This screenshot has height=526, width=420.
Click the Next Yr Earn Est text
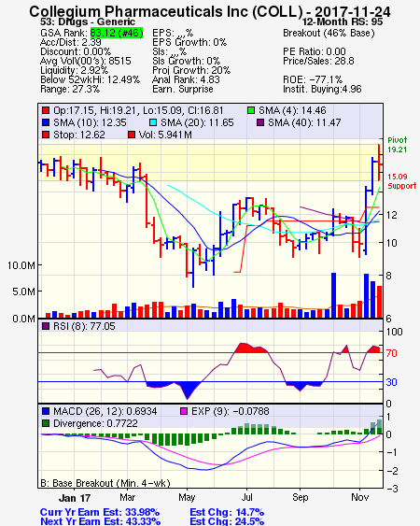pyautogui.click(x=100, y=521)
